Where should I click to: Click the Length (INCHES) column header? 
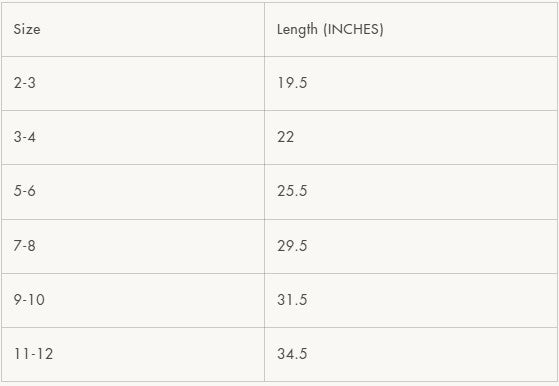411,30
